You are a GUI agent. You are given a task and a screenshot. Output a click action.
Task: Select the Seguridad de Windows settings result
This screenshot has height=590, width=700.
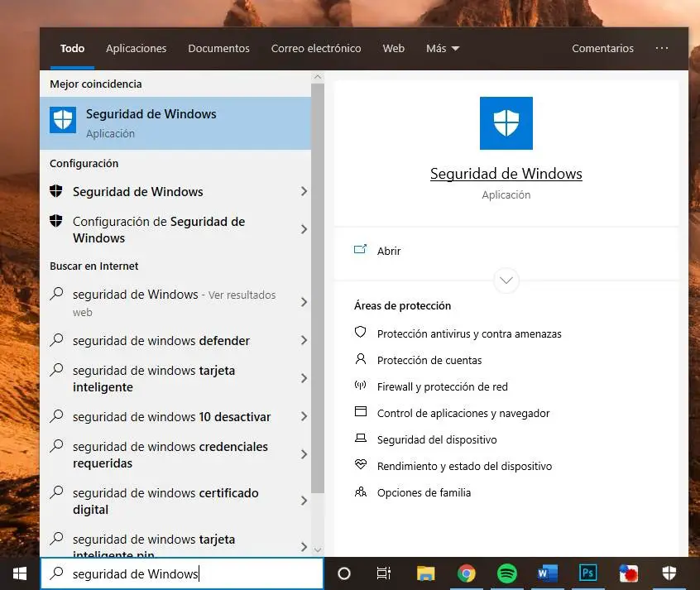tap(175, 192)
